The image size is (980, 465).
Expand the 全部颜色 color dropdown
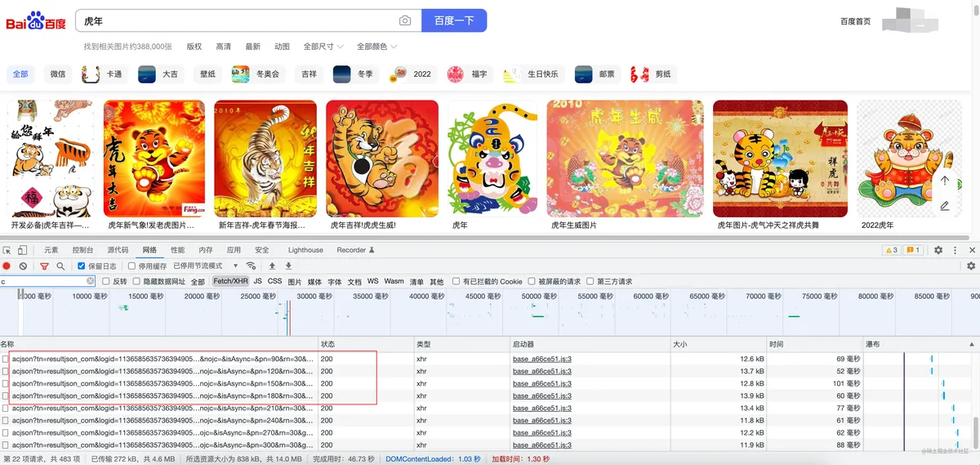(x=376, y=47)
